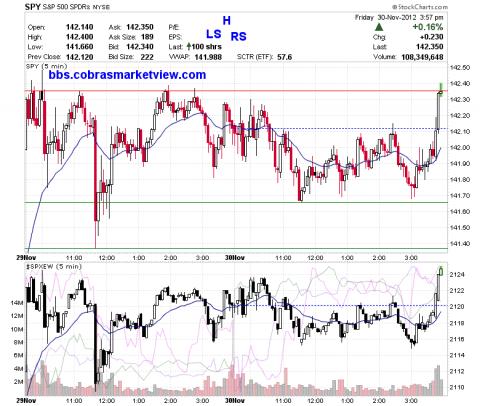Open the bbs.cobrasmarketview.com link
This screenshot has height=406, width=480.
pyautogui.click(x=127, y=75)
